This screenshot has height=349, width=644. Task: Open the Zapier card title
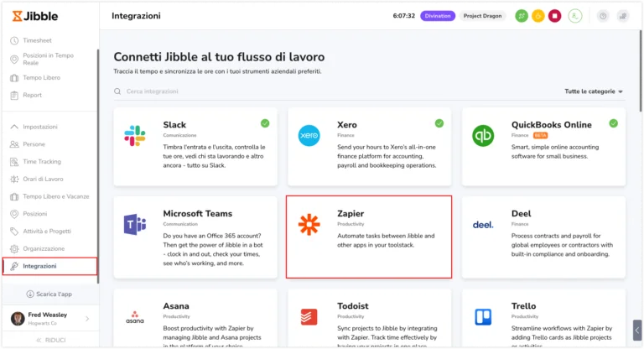(351, 213)
